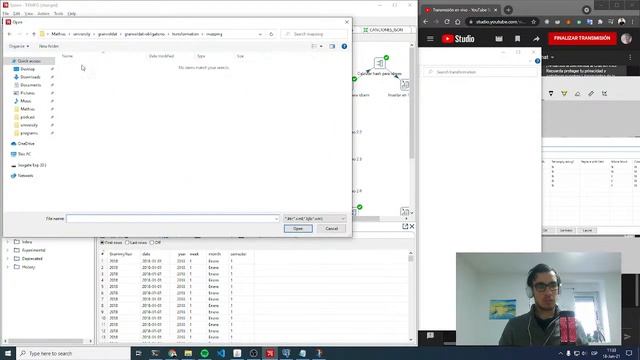Expand address bar history dropdown
Image resolution: width=640 pixels, height=360 pixels.
[260, 34]
